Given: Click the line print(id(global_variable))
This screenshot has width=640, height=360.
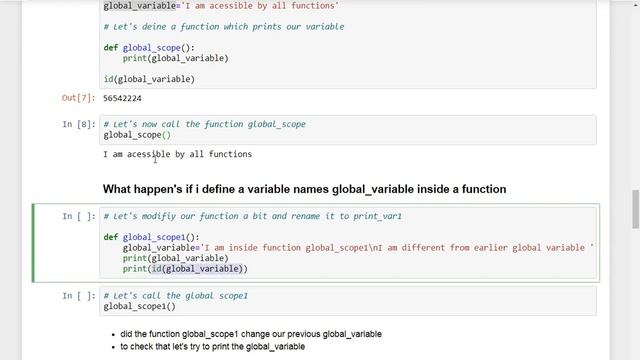Looking at the screenshot, I should tap(185, 269).
